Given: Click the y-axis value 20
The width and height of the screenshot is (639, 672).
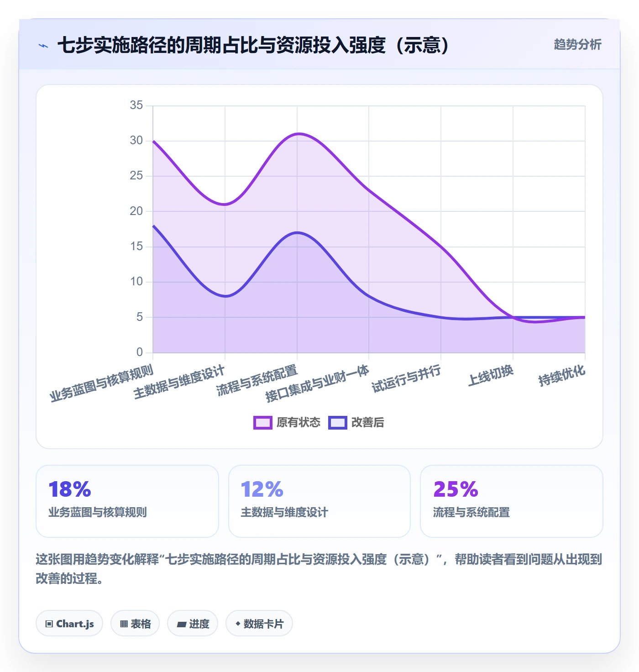Looking at the screenshot, I should click(136, 211).
